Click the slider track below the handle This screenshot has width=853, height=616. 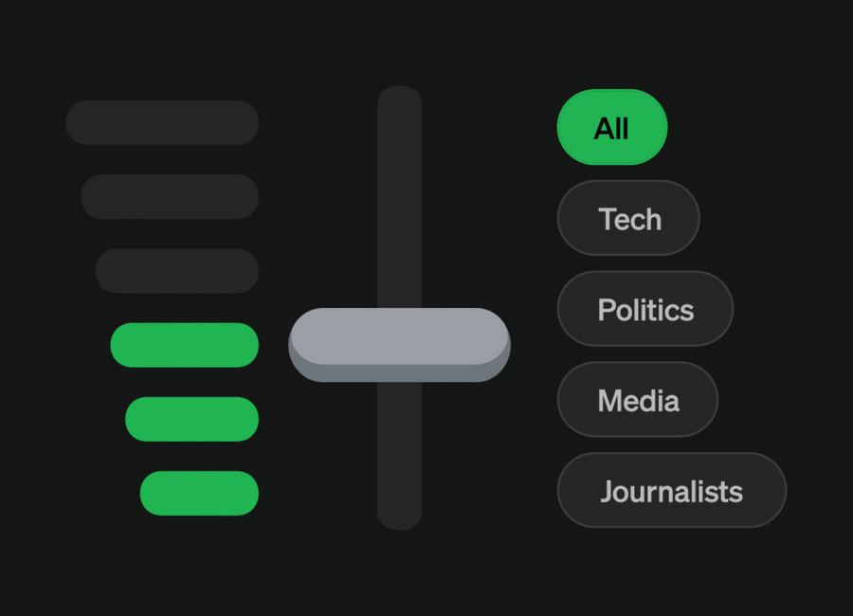click(399, 455)
